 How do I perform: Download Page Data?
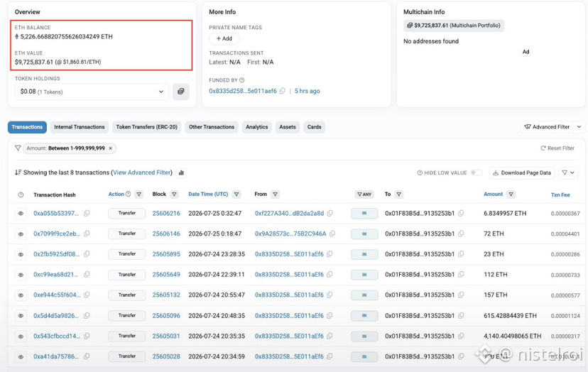pos(522,173)
